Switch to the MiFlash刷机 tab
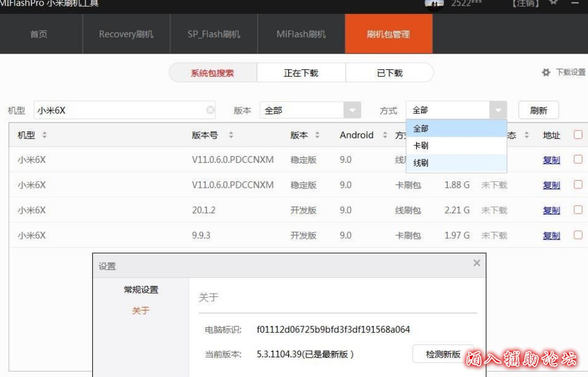Screen dimensions: 588x377 pyautogui.click(x=301, y=34)
